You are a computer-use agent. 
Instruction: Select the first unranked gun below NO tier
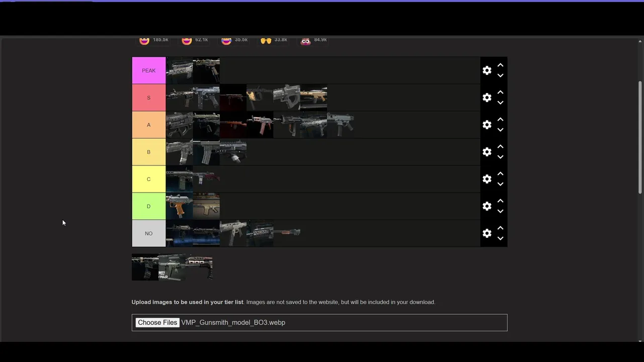click(x=145, y=267)
